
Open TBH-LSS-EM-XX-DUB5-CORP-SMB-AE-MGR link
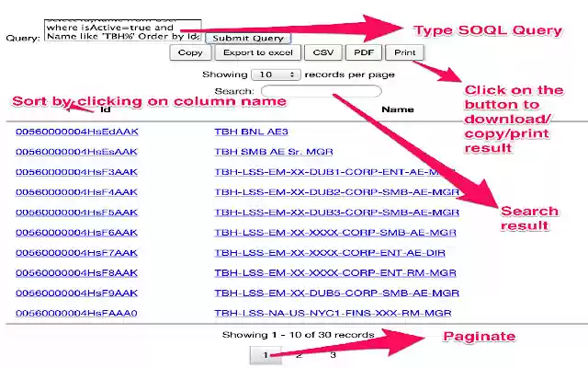tap(337, 293)
